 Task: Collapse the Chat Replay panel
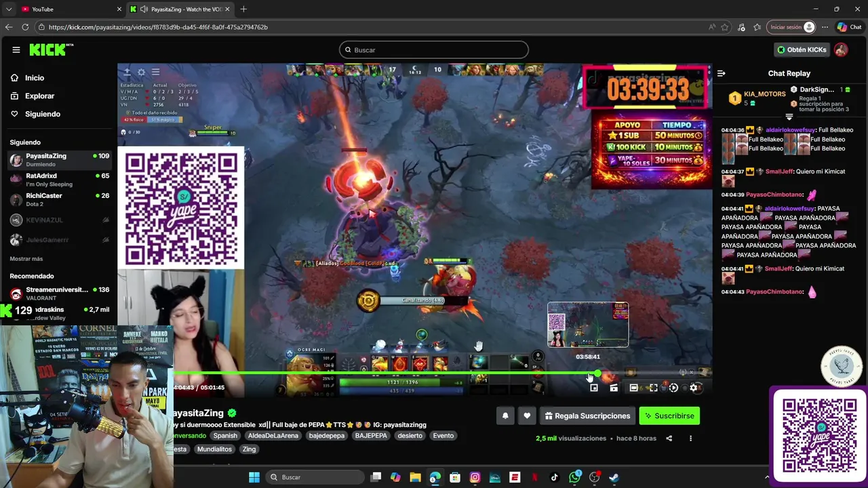(x=722, y=73)
